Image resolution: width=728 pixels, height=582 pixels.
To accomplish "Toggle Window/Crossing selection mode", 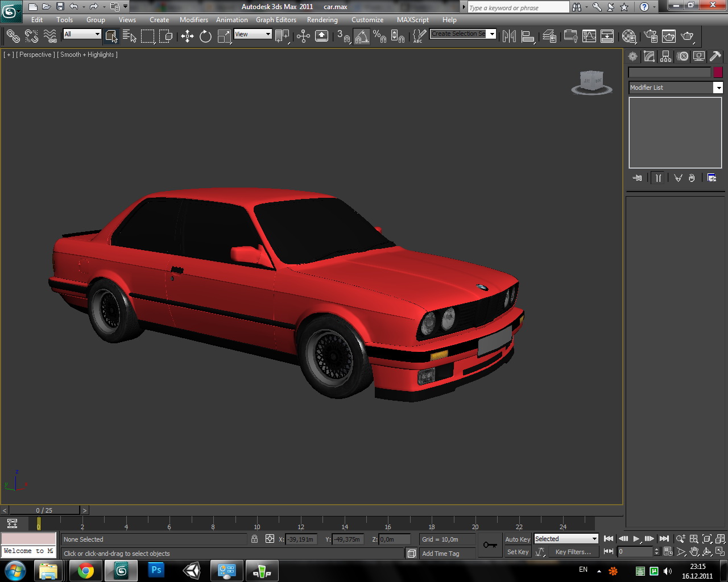I will (x=166, y=36).
